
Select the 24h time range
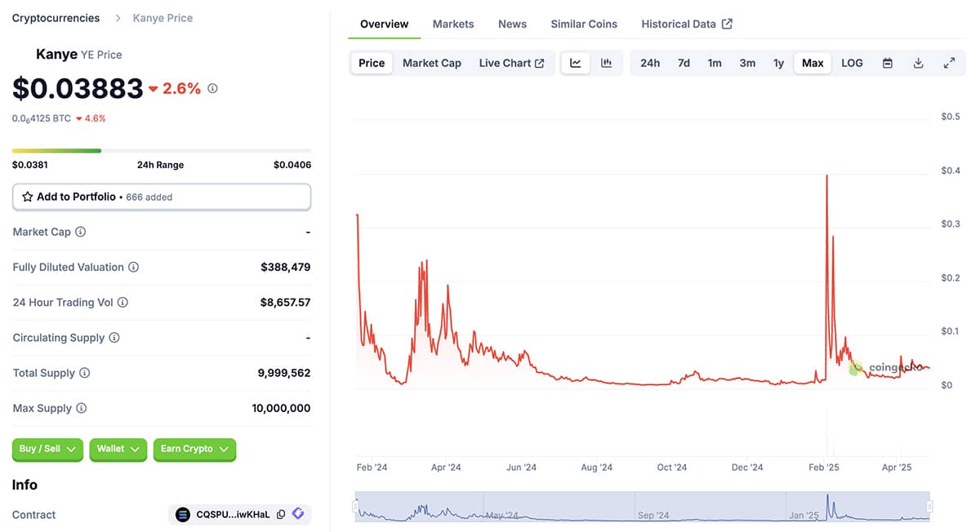coord(650,63)
